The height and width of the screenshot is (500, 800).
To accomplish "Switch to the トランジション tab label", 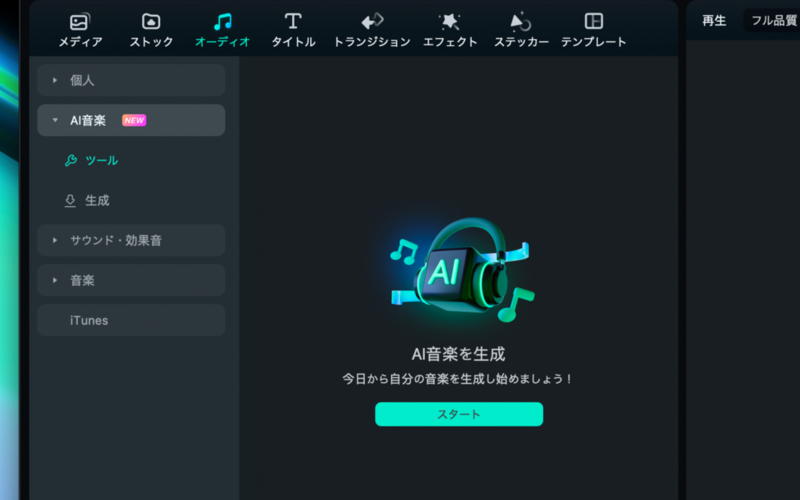I will pyautogui.click(x=372, y=42).
